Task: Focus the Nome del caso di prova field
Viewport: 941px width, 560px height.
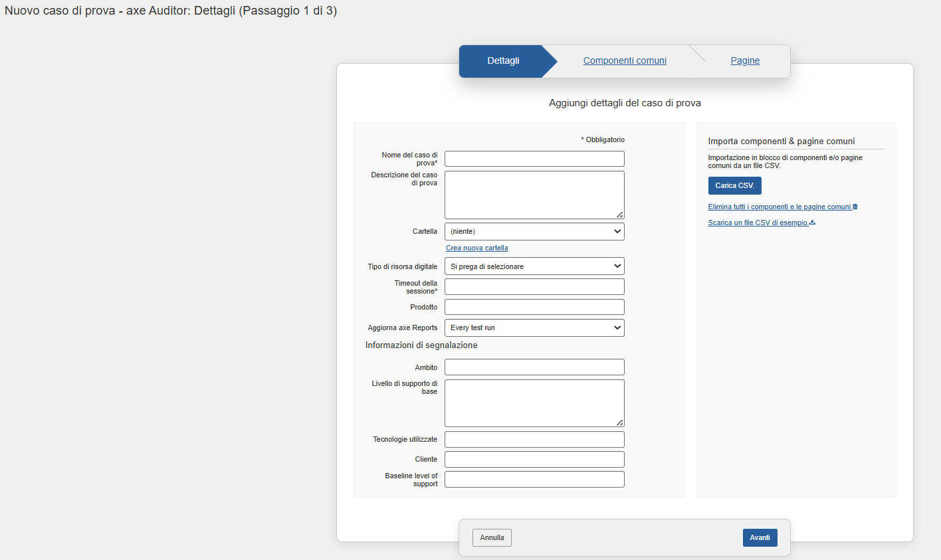Action: click(x=534, y=159)
